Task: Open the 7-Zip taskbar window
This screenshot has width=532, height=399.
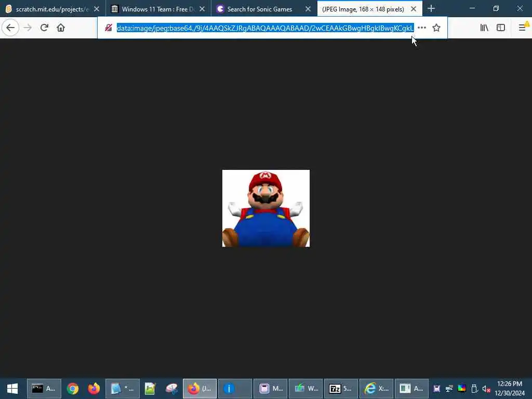Action: coord(341,389)
